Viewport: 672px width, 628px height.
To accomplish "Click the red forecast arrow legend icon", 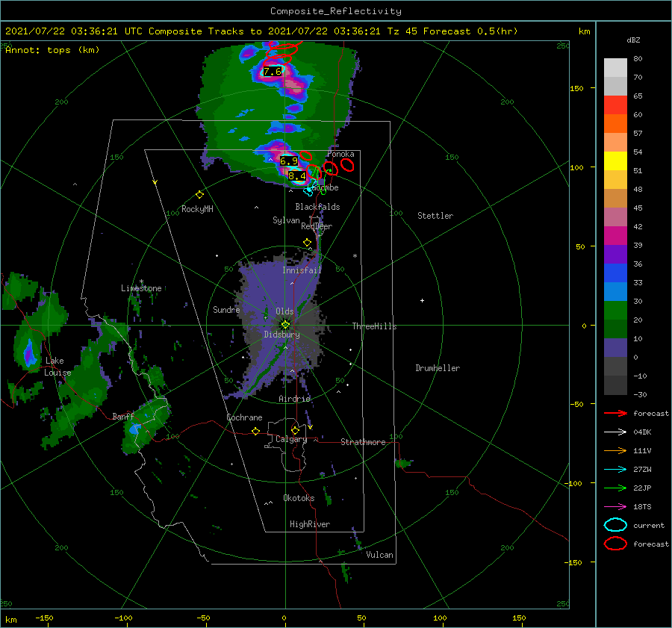I will coord(616,413).
